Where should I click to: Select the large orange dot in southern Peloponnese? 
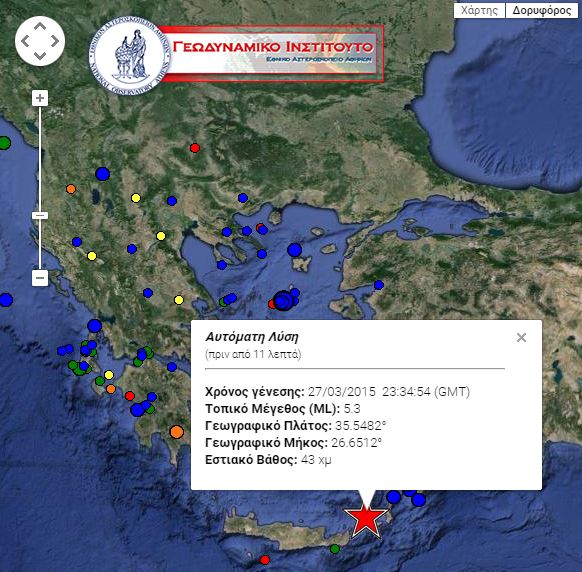(x=177, y=432)
